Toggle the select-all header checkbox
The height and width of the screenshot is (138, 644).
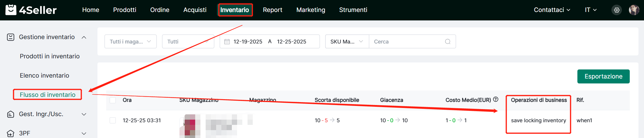pyautogui.click(x=113, y=100)
